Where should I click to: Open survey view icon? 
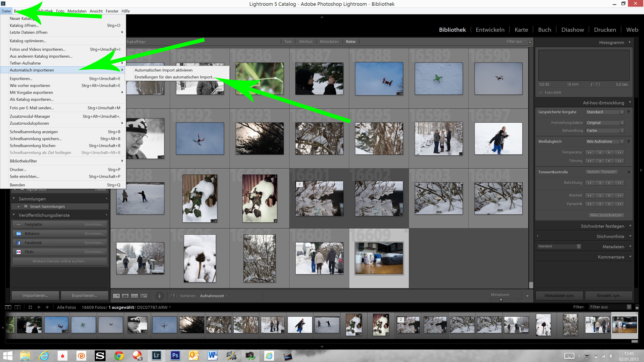click(x=144, y=296)
